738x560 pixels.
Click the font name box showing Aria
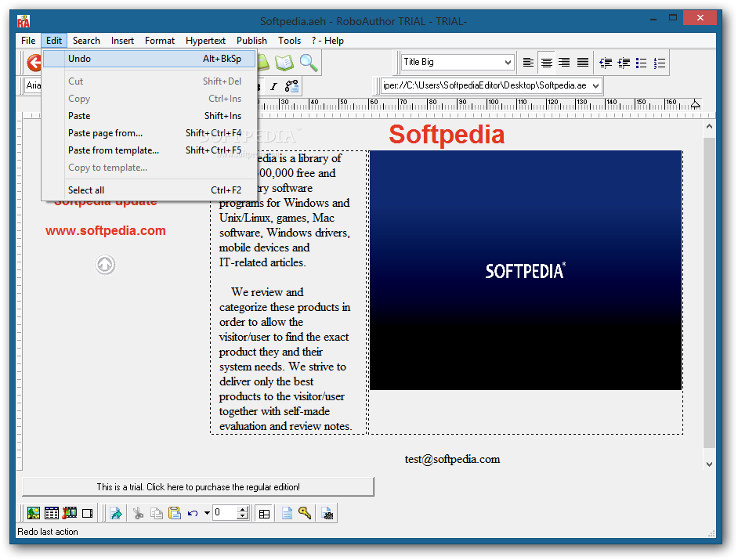(x=33, y=85)
